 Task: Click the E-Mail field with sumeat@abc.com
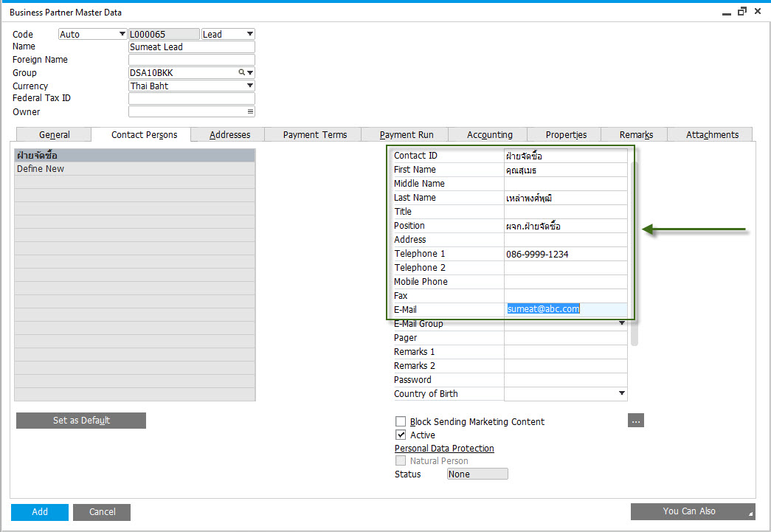(x=565, y=309)
